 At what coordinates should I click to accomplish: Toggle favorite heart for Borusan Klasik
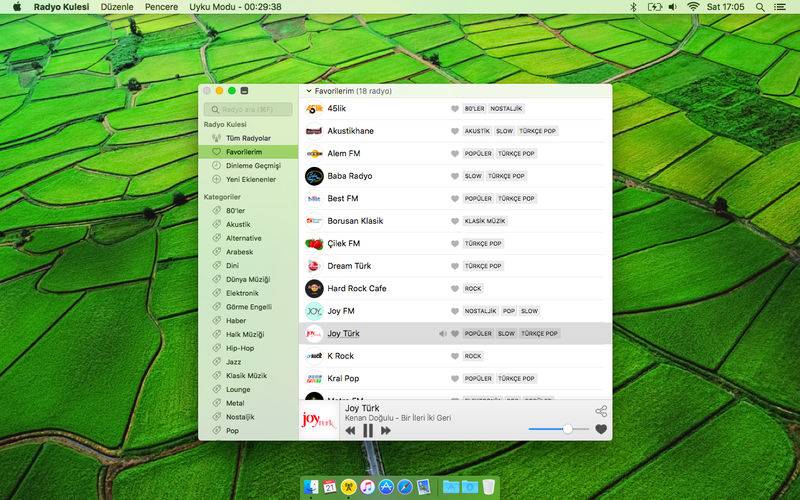click(x=455, y=221)
